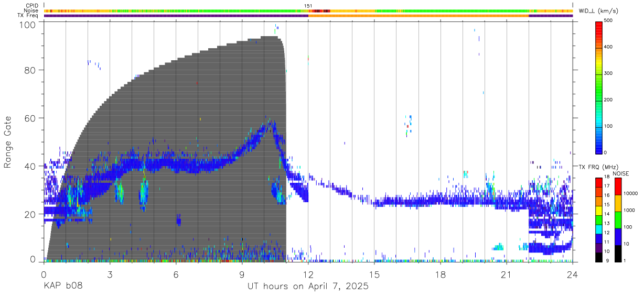The height and width of the screenshot is (297, 644).
Task: Click the 17 label on TX FRQ legend
Action: (x=608, y=186)
